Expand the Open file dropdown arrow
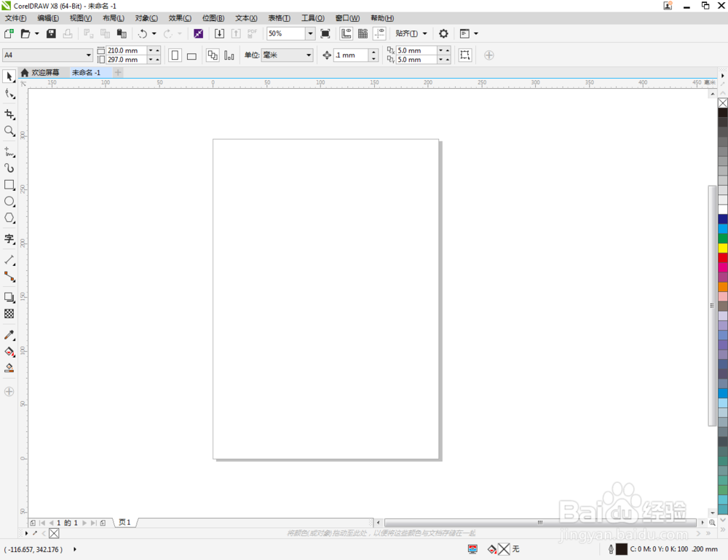Screen dimensions: 728x560 point(37,33)
